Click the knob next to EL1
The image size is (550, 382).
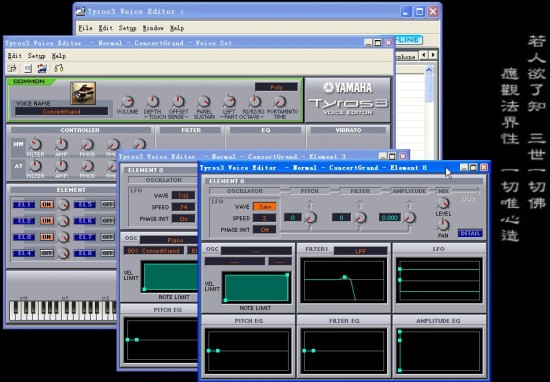click(63, 205)
